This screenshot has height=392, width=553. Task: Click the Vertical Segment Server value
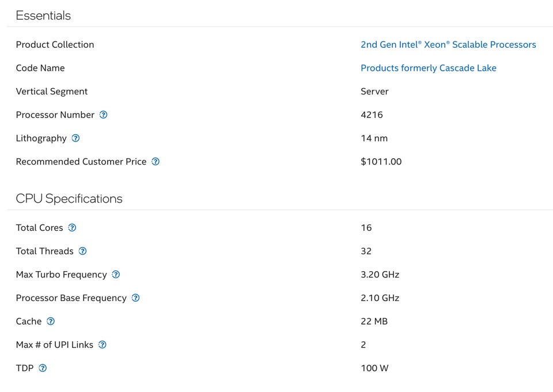click(x=374, y=92)
